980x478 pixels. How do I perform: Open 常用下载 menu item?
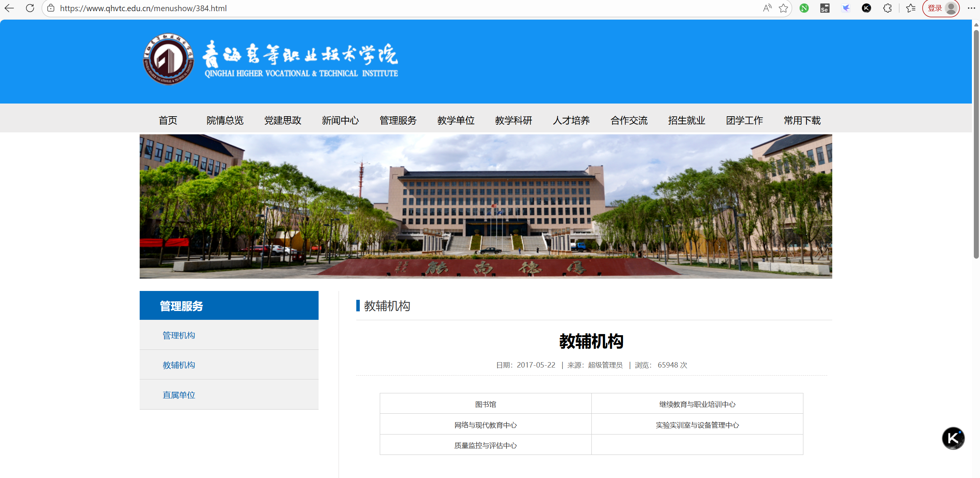[x=802, y=120]
